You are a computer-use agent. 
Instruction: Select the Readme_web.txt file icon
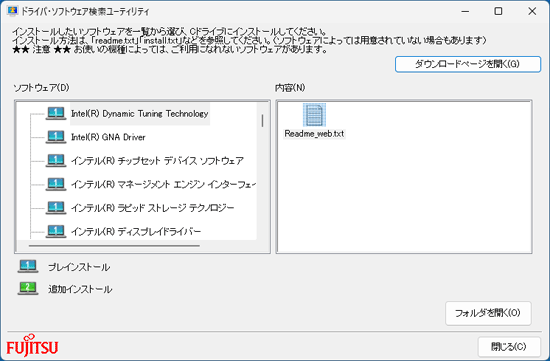coord(314,115)
